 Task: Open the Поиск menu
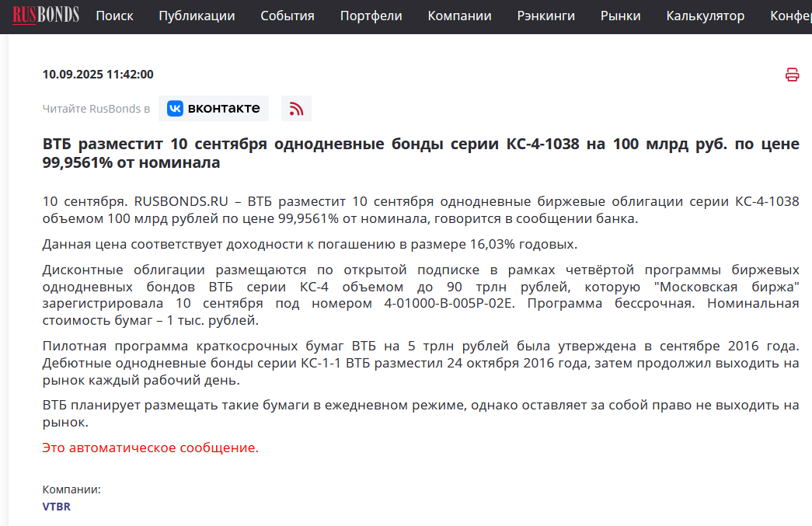click(x=114, y=16)
